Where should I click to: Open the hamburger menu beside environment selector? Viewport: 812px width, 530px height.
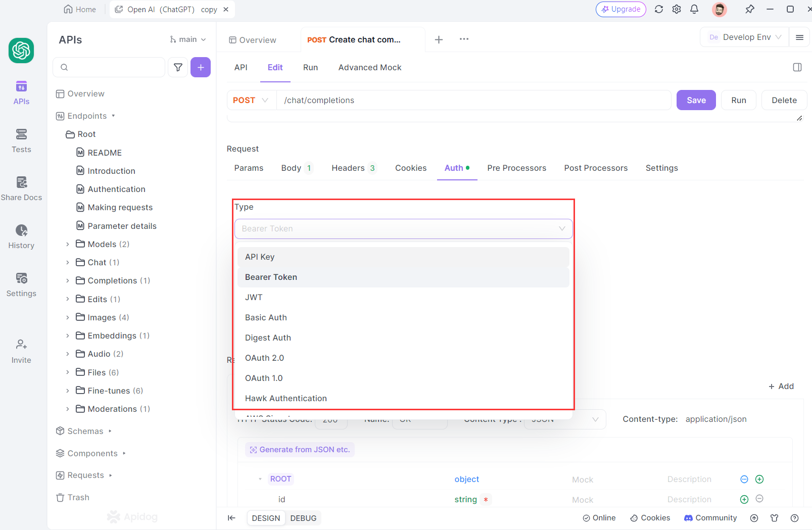tap(799, 37)
